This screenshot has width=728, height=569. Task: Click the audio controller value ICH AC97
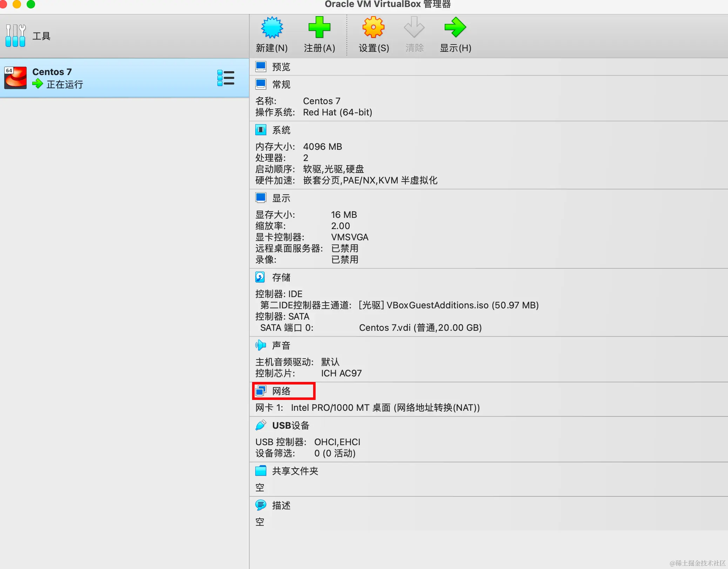[341, 373]
